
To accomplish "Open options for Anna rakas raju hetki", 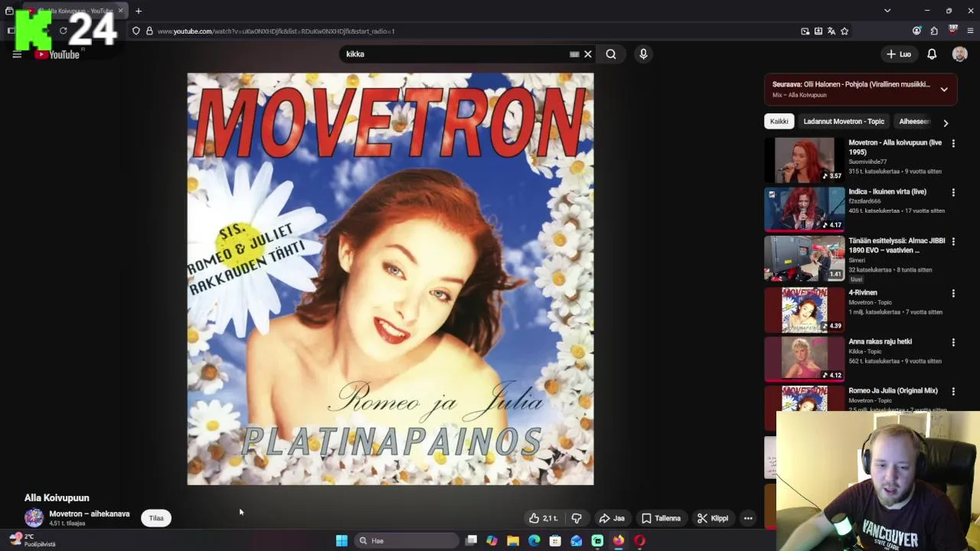I will (953, 342).
